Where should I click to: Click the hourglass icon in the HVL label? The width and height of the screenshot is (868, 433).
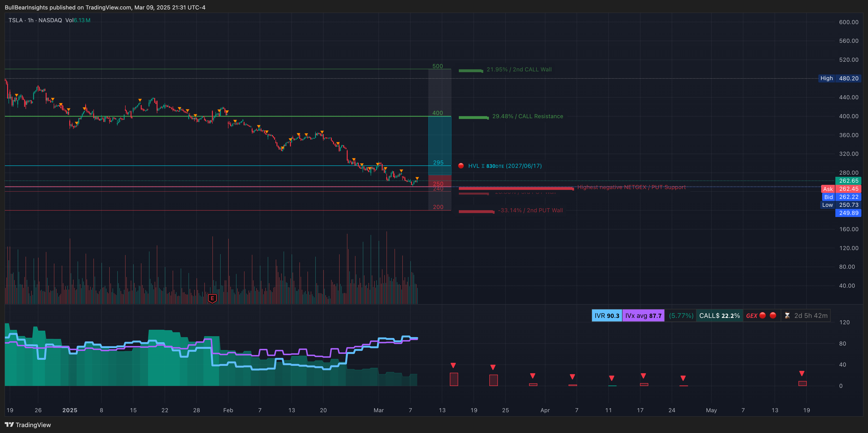pos(483,166)
